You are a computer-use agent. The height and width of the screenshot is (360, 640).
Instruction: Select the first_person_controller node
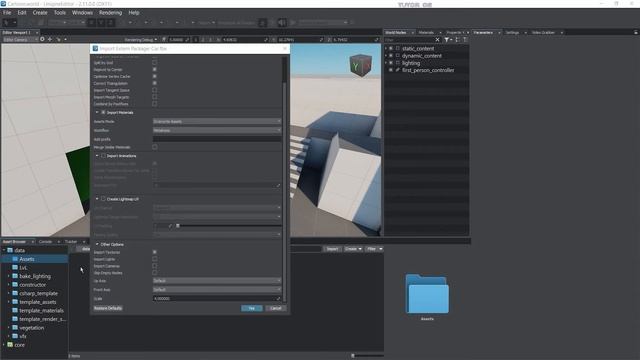tap(428, 70)
